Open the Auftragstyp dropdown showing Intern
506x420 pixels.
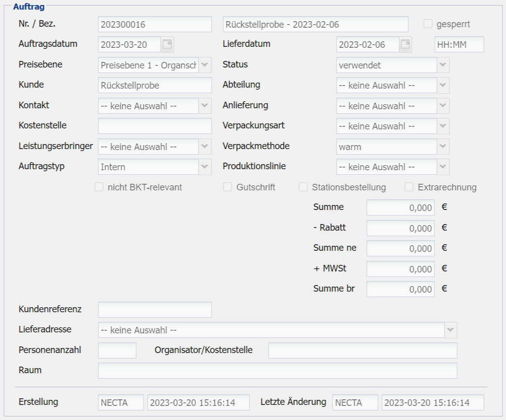coord(205,167)
